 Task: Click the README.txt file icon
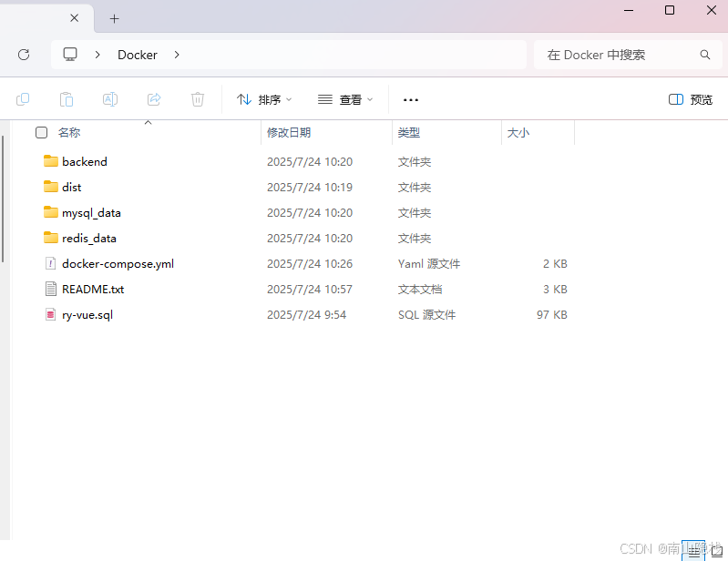[51, 289]
